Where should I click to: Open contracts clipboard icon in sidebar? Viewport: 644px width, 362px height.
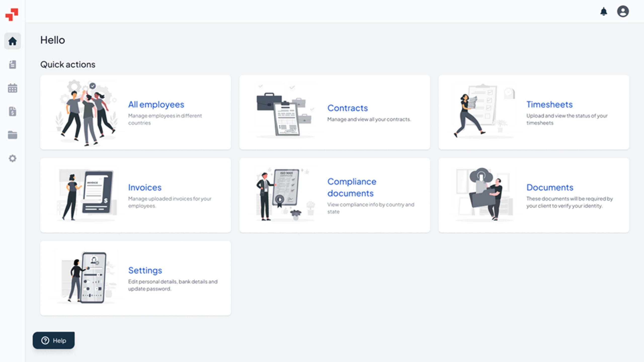[13, 64]
